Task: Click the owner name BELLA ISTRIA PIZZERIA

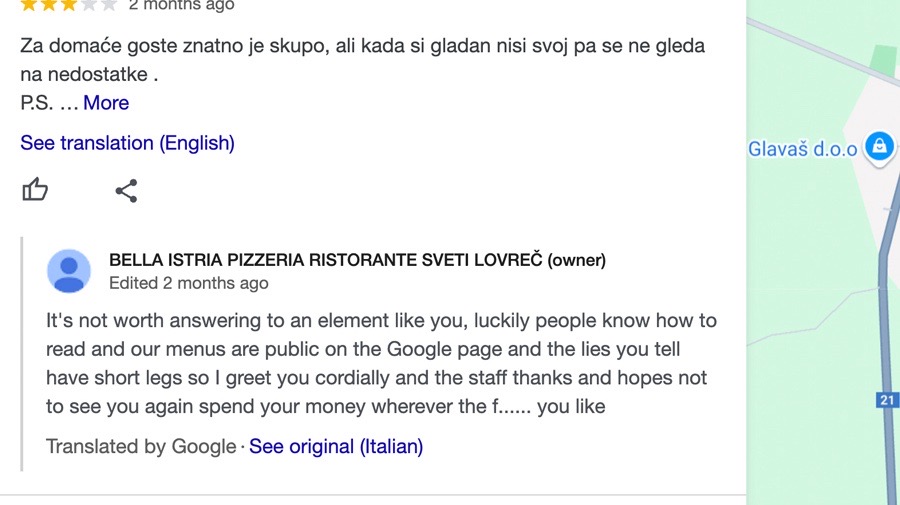Action: click(357, 260)
